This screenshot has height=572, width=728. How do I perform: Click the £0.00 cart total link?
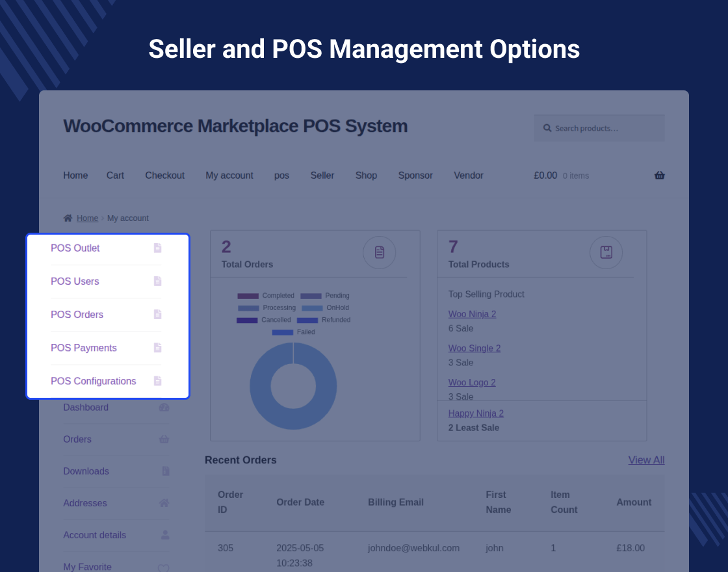[545, 175]
